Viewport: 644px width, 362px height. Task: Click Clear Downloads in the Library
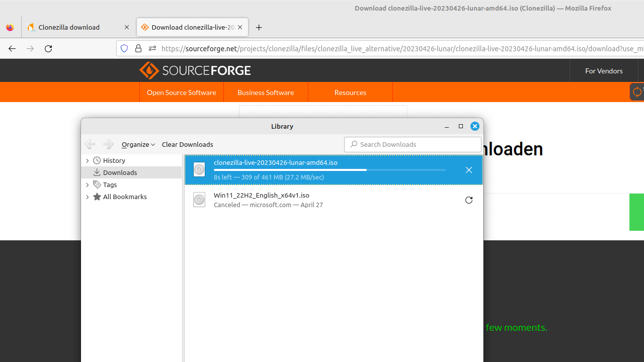pos(187,144)
